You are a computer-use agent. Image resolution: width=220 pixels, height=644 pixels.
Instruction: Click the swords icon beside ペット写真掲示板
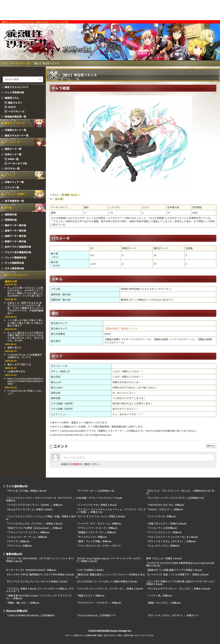[x=2, y=93]
